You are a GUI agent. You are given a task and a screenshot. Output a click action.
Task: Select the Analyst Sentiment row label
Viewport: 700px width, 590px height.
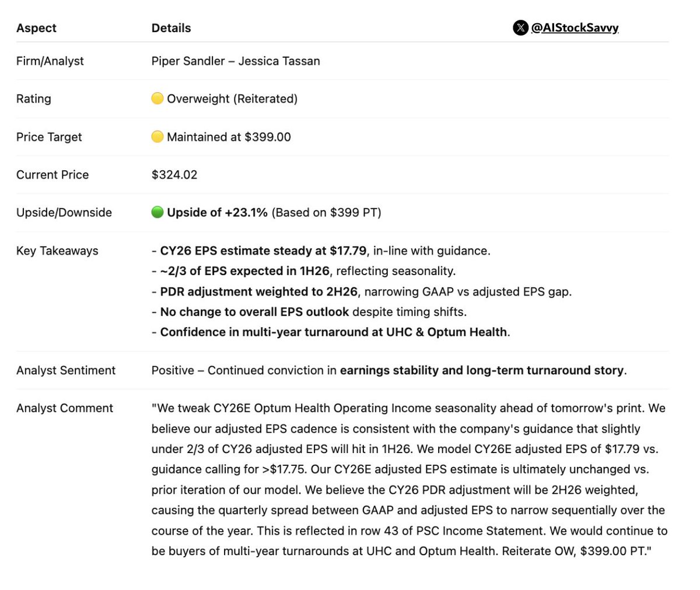click(x=66, y=370)
